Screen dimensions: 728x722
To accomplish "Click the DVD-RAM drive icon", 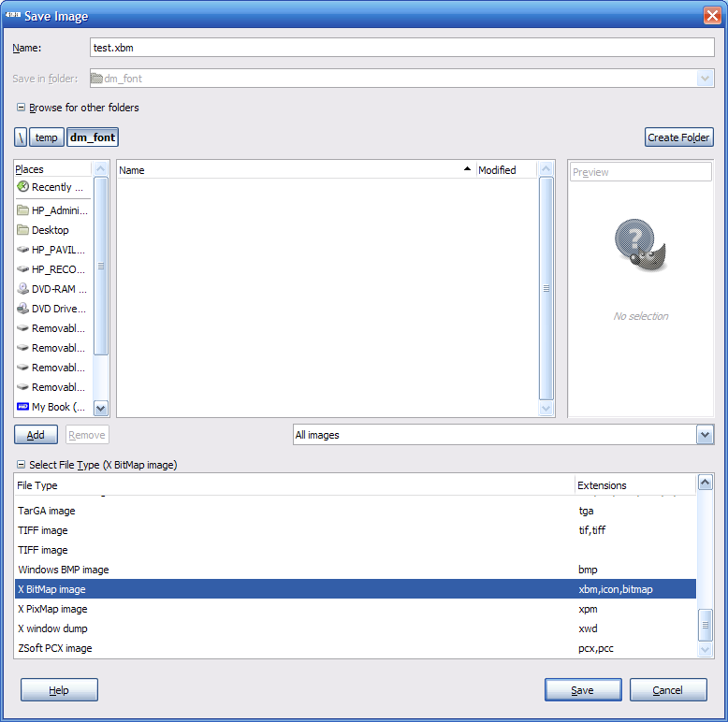I will (22, 289).
